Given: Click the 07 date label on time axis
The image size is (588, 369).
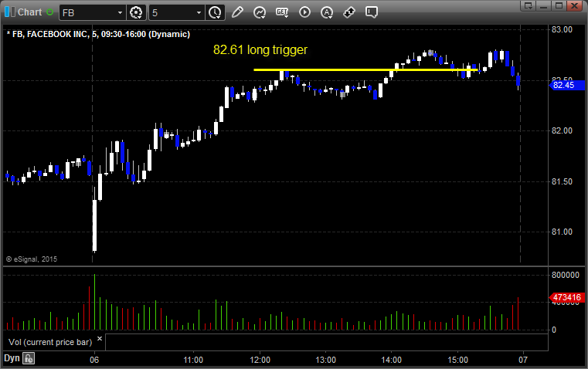Looking at the screenshot, I should pos(523,360).
